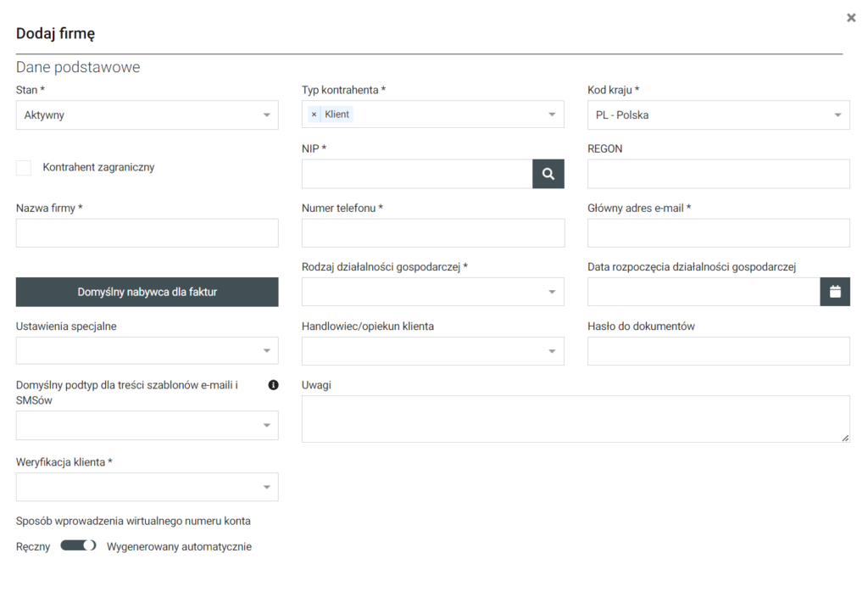Select the Hasło do dokumentów field
The image size is (868, 592).
(718, 351)
